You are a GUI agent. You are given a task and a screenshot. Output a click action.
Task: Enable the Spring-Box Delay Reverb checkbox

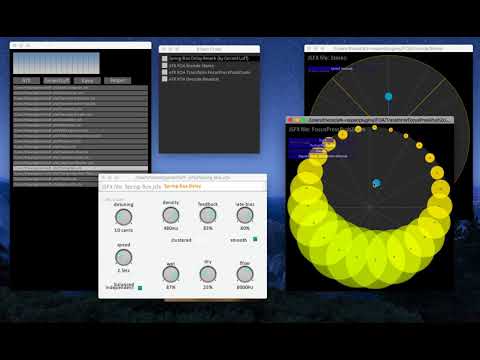coord(165,59)
